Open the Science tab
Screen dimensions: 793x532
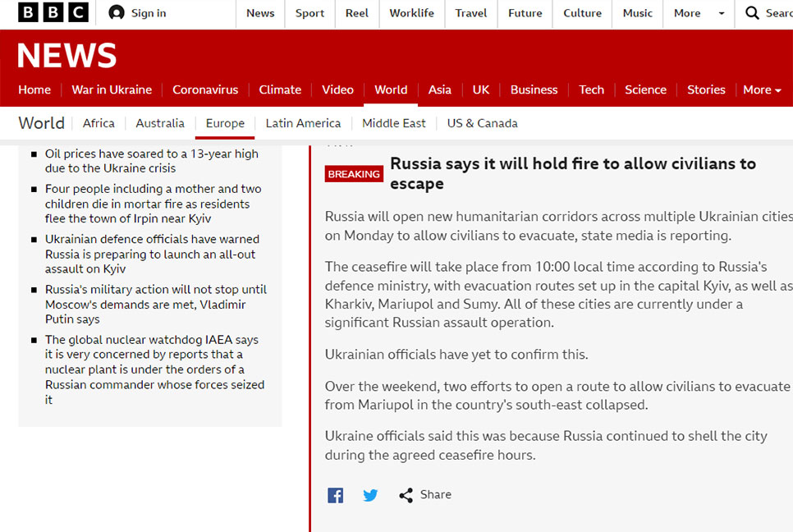(645, 90)
